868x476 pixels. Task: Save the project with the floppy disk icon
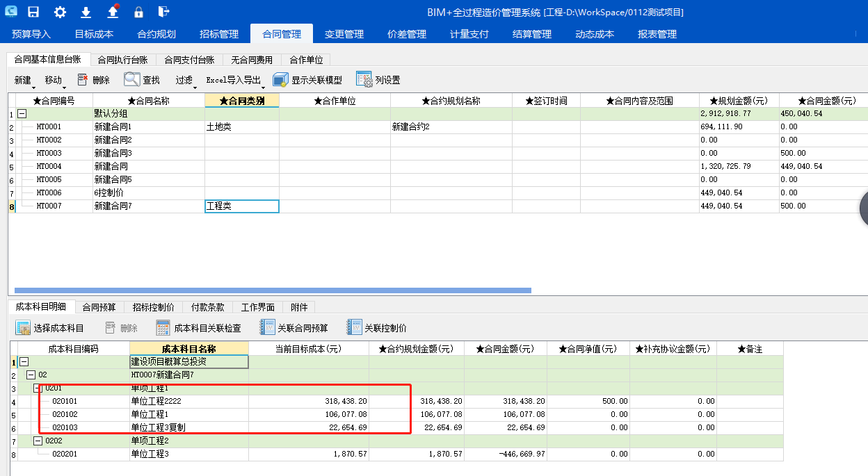click(33, 12)
